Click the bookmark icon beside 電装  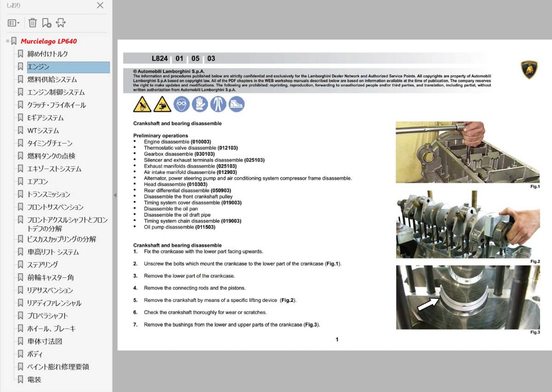point(20,380)
